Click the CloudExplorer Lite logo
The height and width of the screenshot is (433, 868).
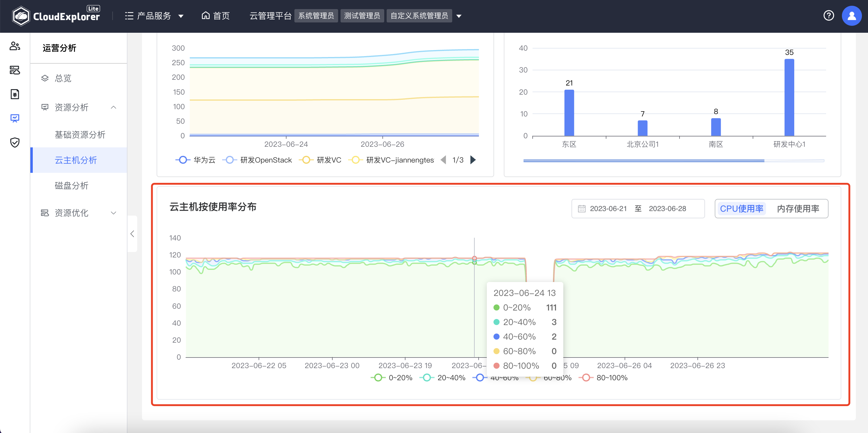[x=56, y=16]
